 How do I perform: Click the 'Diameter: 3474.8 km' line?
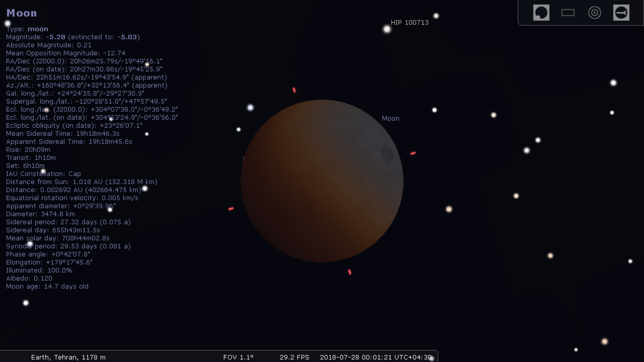[40, 214]
